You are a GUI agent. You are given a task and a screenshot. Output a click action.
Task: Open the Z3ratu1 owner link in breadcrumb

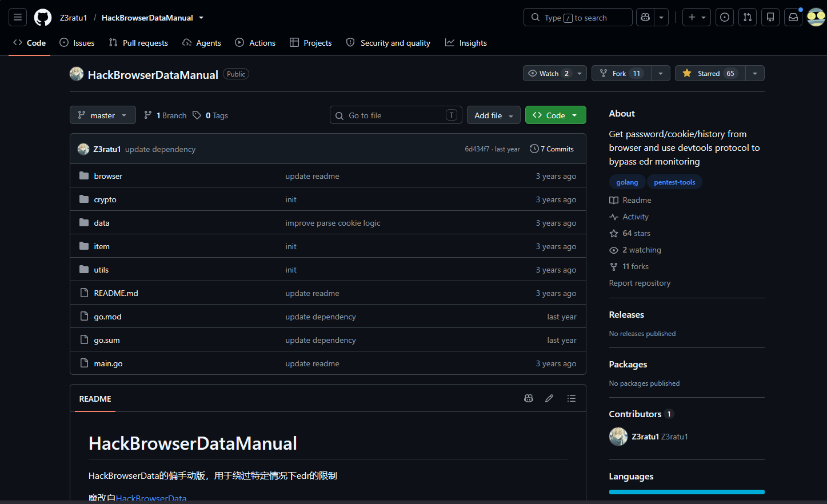(74, 18)
